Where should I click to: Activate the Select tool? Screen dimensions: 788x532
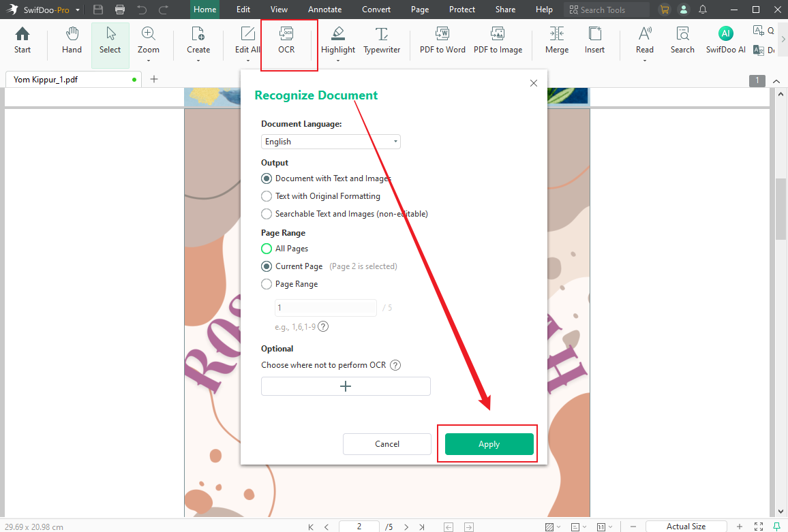coord(110,40)
